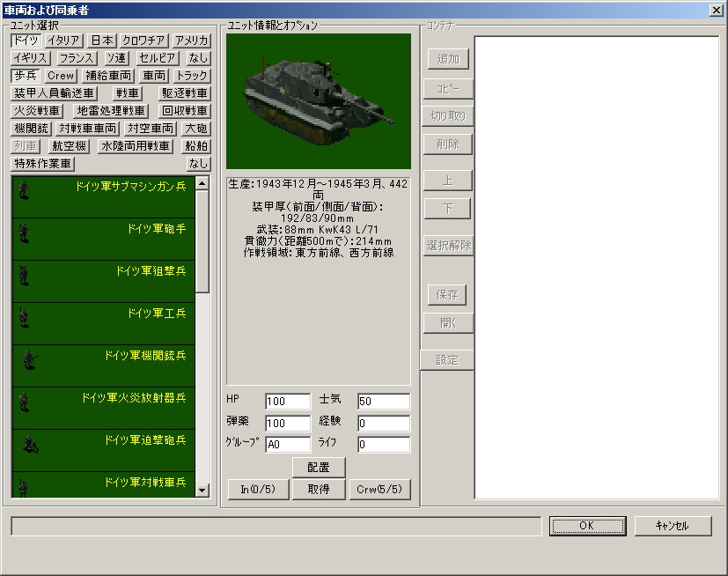Click the キャンセル button
The image size is (728, 576).
673,526
